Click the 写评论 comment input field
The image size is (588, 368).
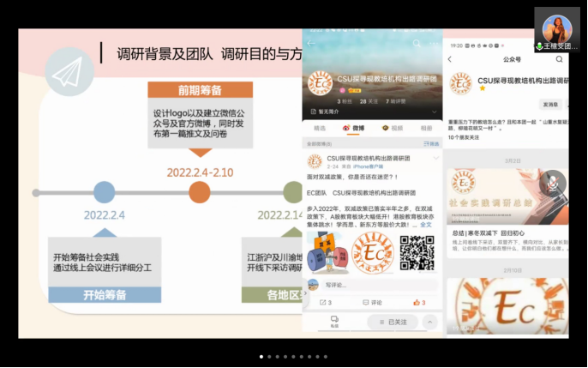tap(370, 284)
